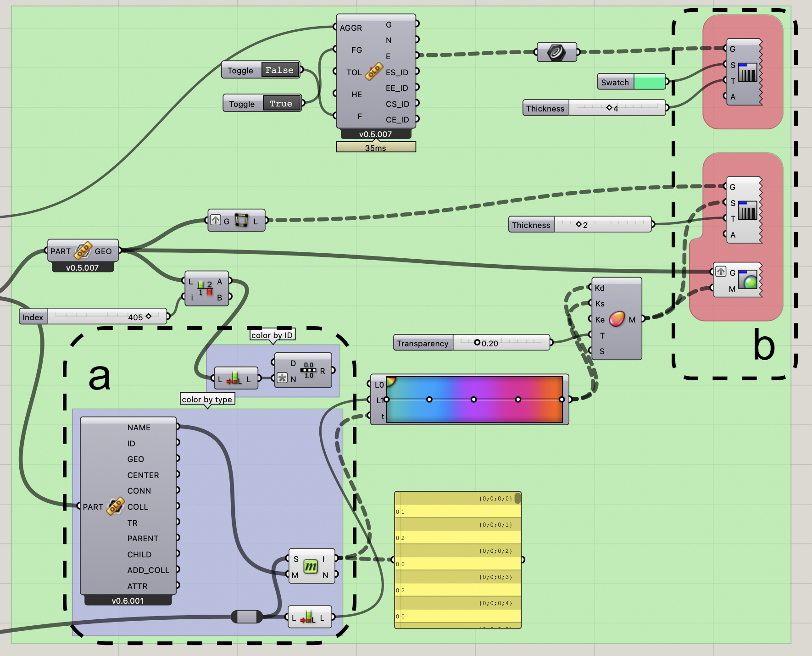The image size is (812, 656).
Task: Click the v0.5.007 label under PART GEO
Action: (x=83, y=267)
